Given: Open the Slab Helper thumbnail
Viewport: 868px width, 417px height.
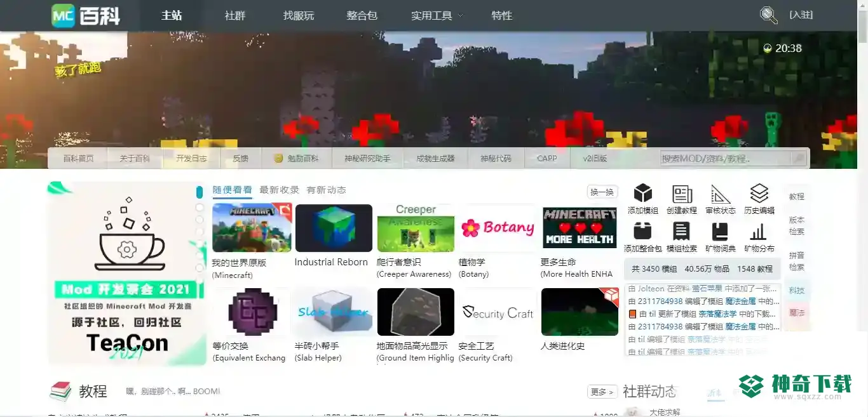Looking at the screenshot, I should point(334,312).
